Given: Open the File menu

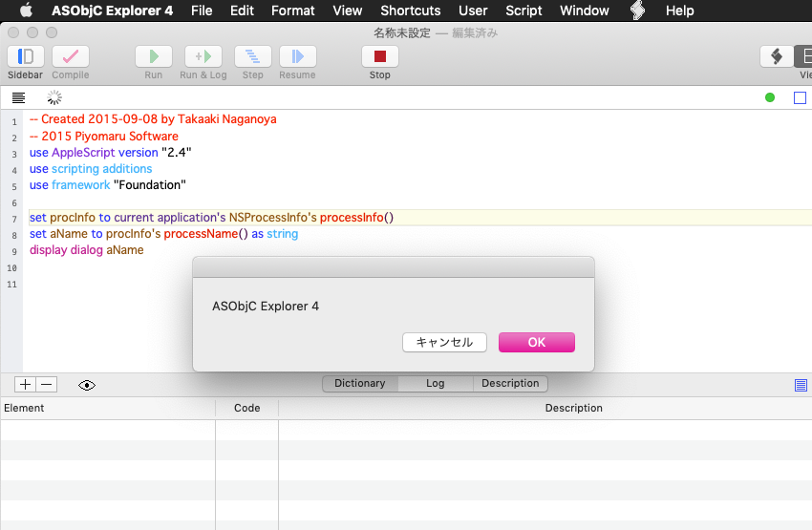Looking at the screenshot, I should click(202, 11).
